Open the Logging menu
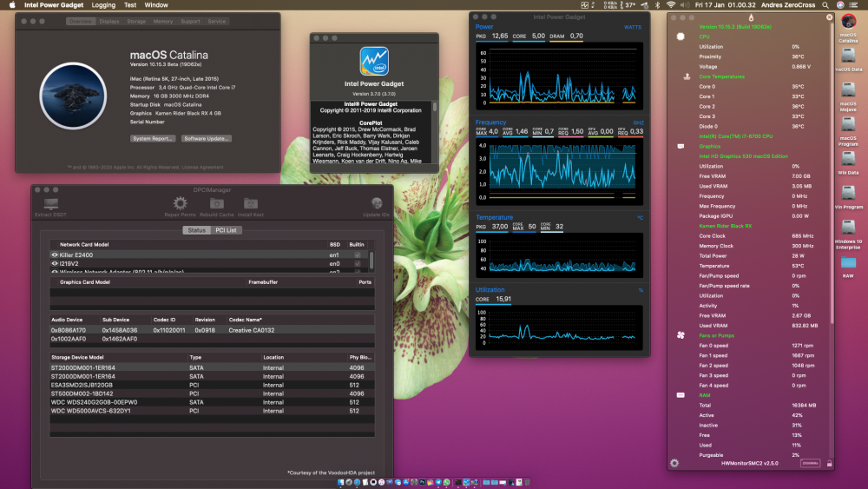The width and height of the screenshot is (868, 489). [103, 5]
